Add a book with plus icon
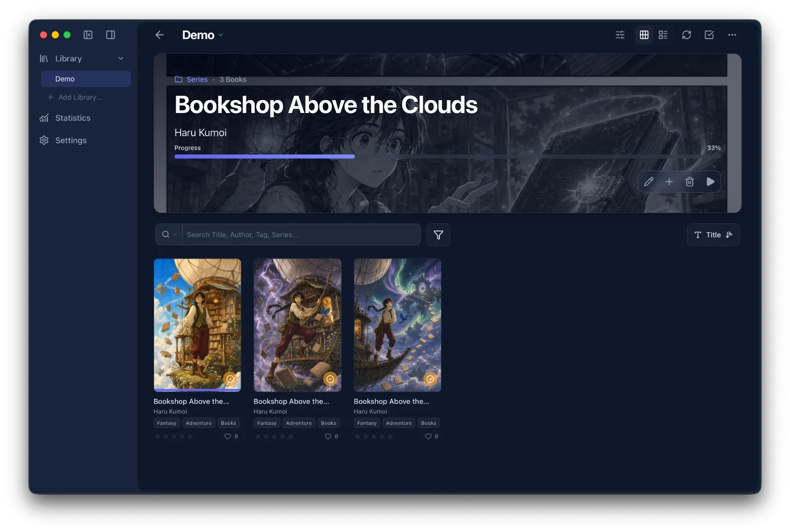790x532 pixels. tap(669, 182)
